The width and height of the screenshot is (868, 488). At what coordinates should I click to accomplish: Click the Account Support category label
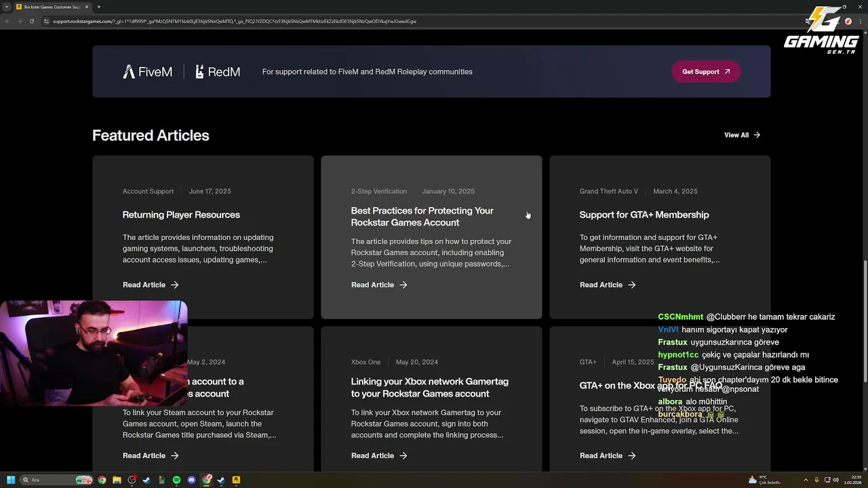pos(148,191)
